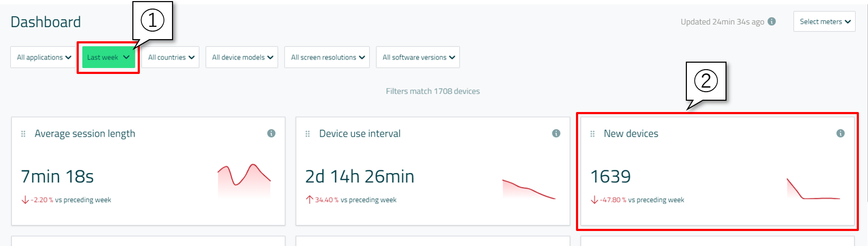Grab drag handle of Average session length card
This screenshot has height=246, width=868.
tap(23, 134)
